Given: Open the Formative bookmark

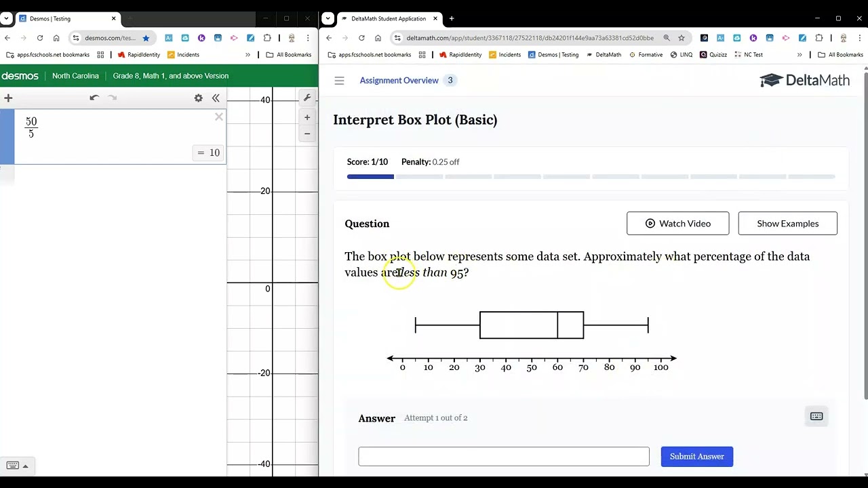Looking at the screenshot, I should point(646,55).
